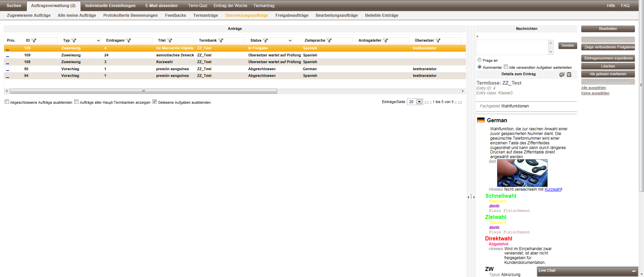
Task: Click the Typ column filter icon
Action: [x=74, y=40]
